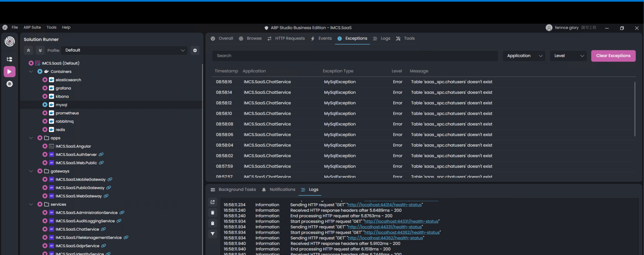Open the Kubernetes helm sidebar icon
This screenshot has height=255, width=644.
(9, 84)
